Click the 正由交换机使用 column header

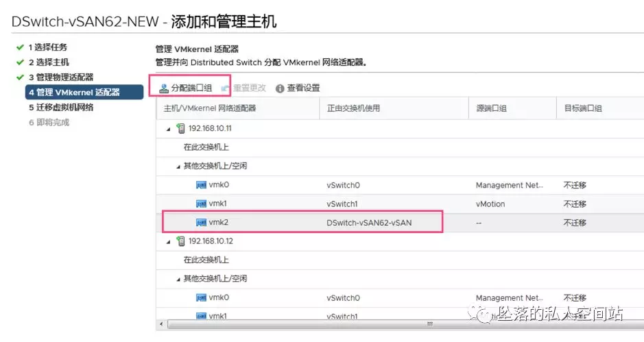394,108
